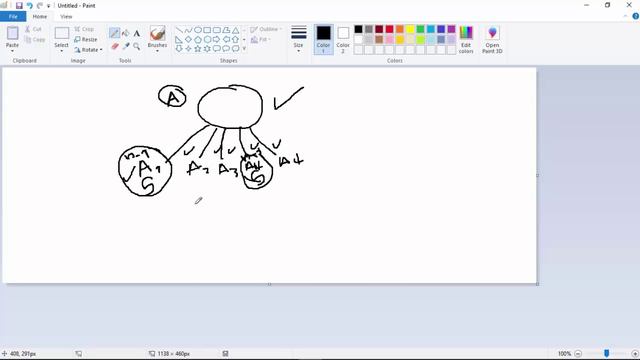Image resolution: width=640 pixels, height=360 pixels.
Task: Choose the Up arrow shape
Action: (236, 40)
